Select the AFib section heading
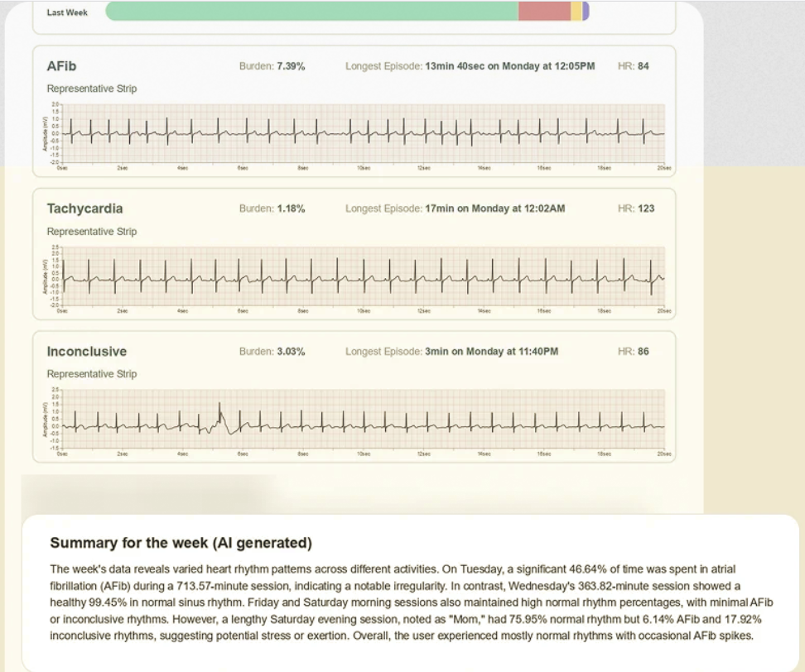 point(61,66)
